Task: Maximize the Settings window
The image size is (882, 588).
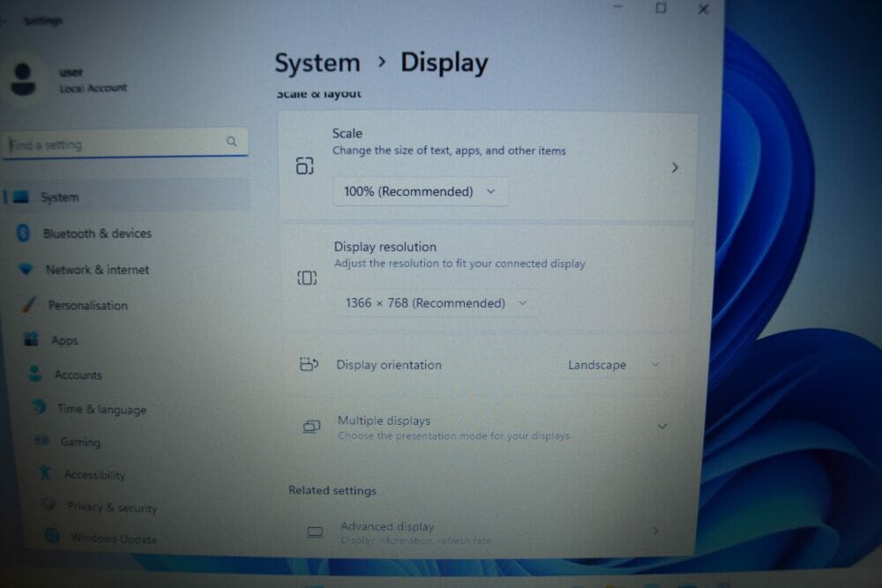Action: (661, 8)
